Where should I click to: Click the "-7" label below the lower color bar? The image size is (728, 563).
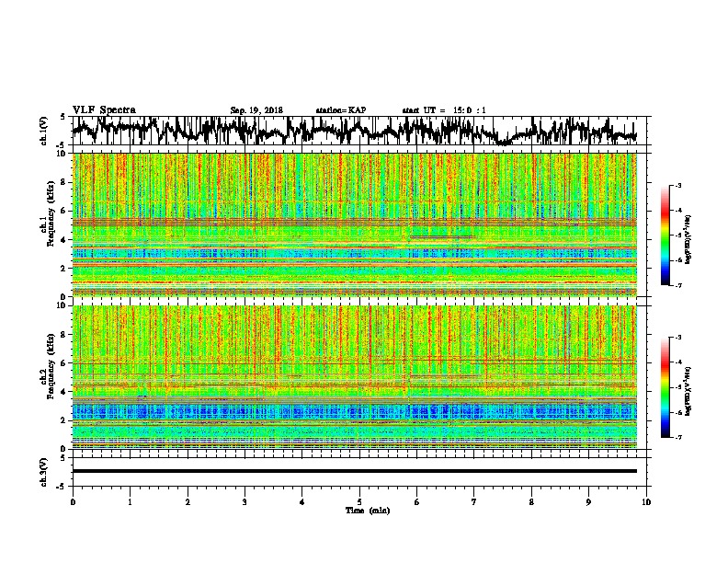point(677,437)
